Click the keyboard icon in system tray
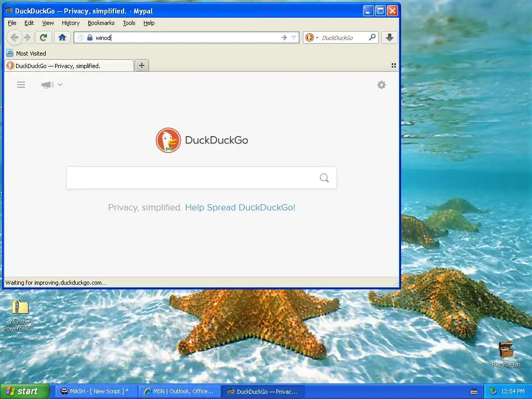 coord(474,392)
